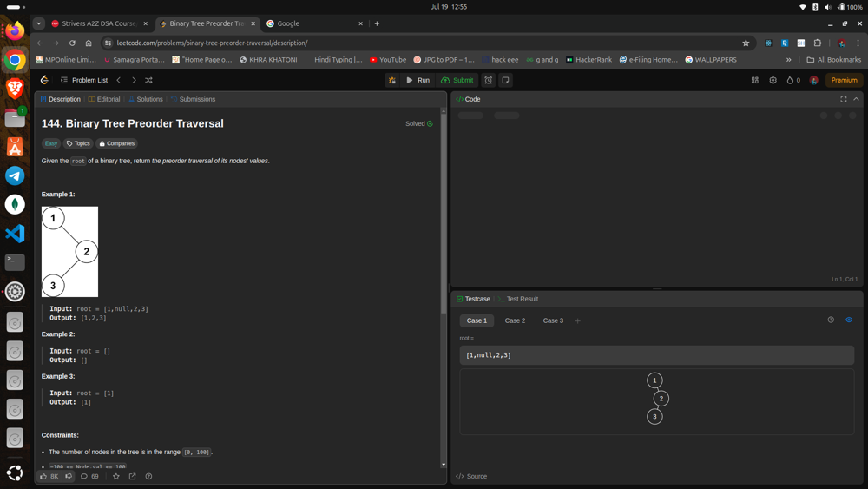The width and height of the screenshot is (868, 489).
Task: Open the notes icon beside the timer
Action: (505, 80)
